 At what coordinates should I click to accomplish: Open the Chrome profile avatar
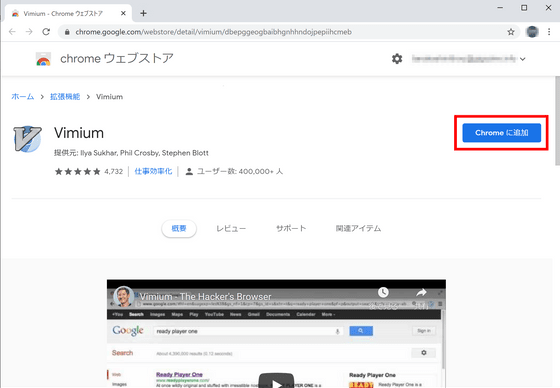pyautogui.click(x=532, y=32)
